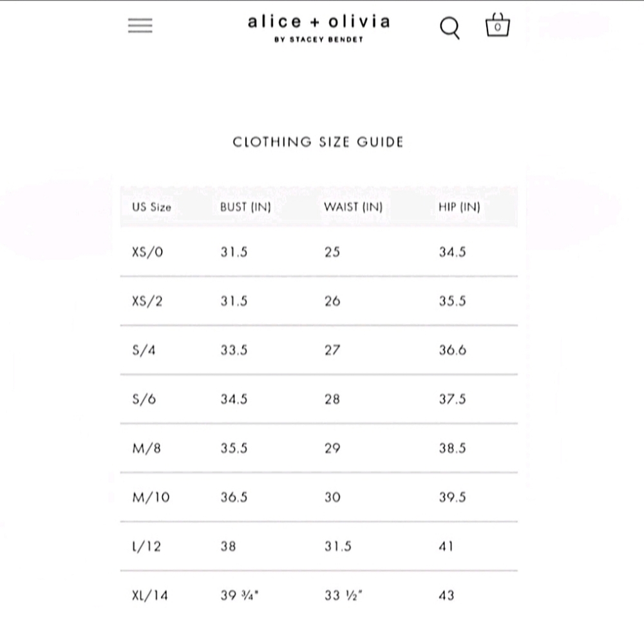The width and height of the screenshot is (644, 644).
Task: Click the BUST (IN) column header
Action: coord(245,207)
